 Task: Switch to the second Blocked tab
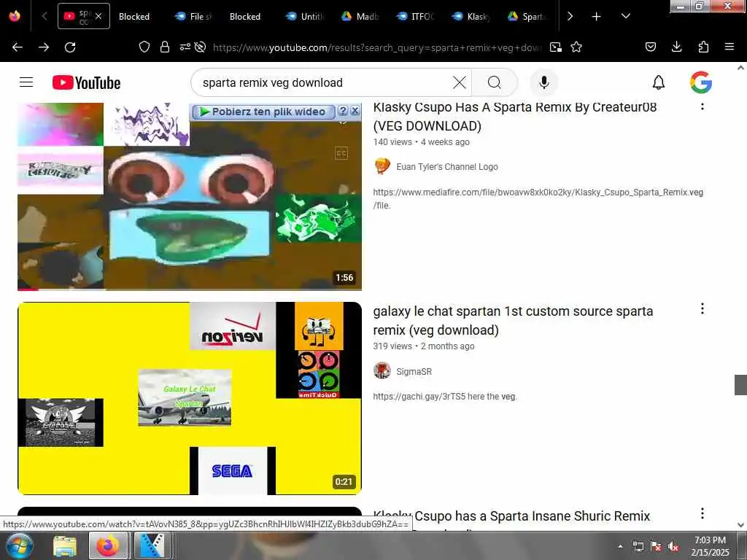(245, 16)
